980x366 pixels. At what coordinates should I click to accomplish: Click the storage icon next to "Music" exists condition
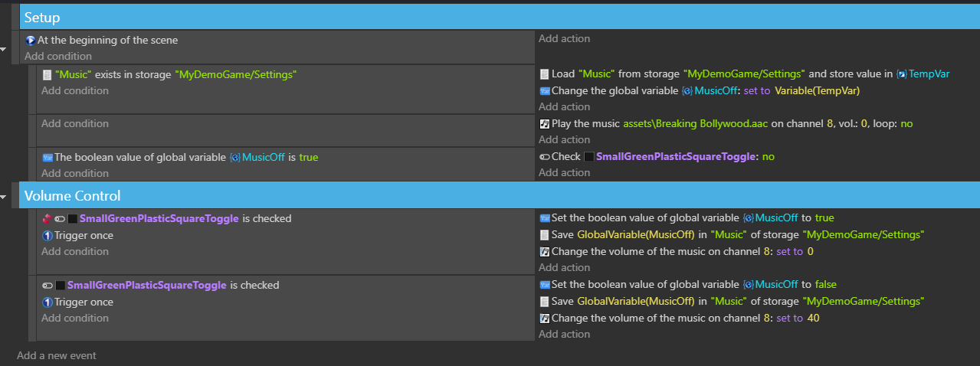point(48,74)
